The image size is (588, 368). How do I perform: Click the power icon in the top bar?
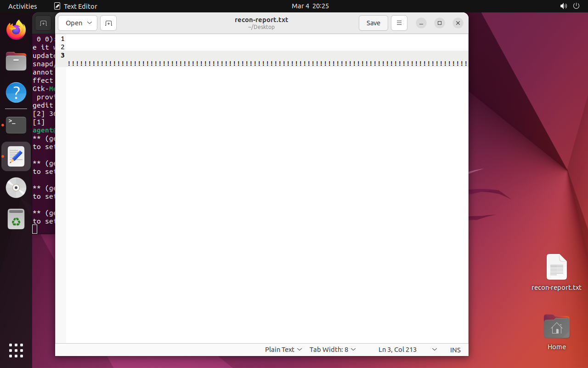point(576,6)
